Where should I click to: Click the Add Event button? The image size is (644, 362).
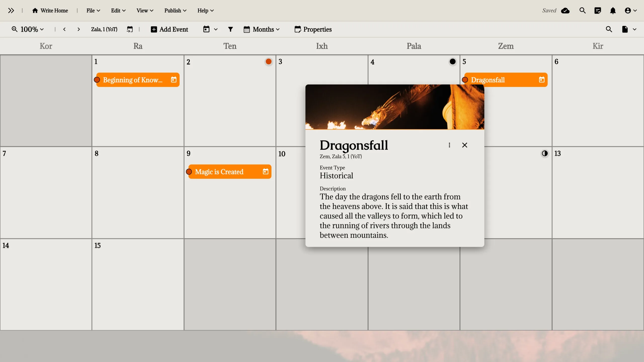point(169,29)
